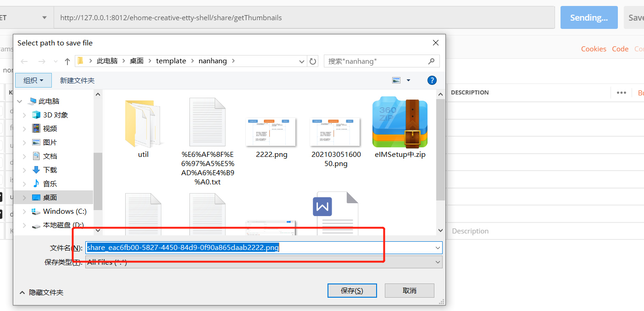Screen dimensions: 644x311
Task: Open the 组织 dropdown menu
Action: 33,80
